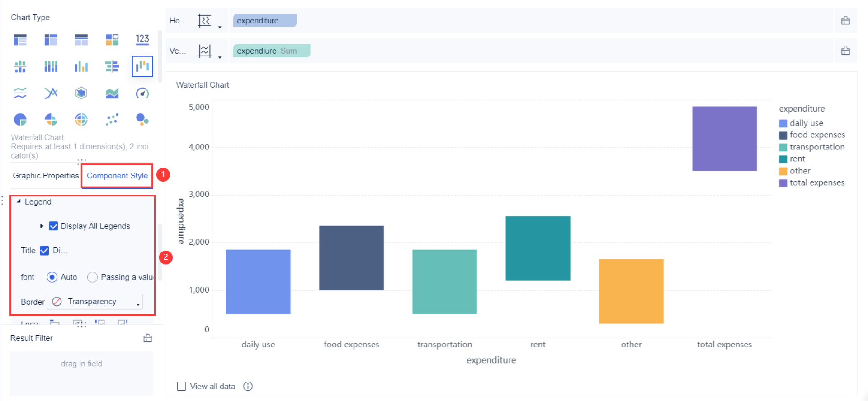Select the multi-layer pie chart icon
This screenshot has width=868, height=401.
click(x=81, y=119)
